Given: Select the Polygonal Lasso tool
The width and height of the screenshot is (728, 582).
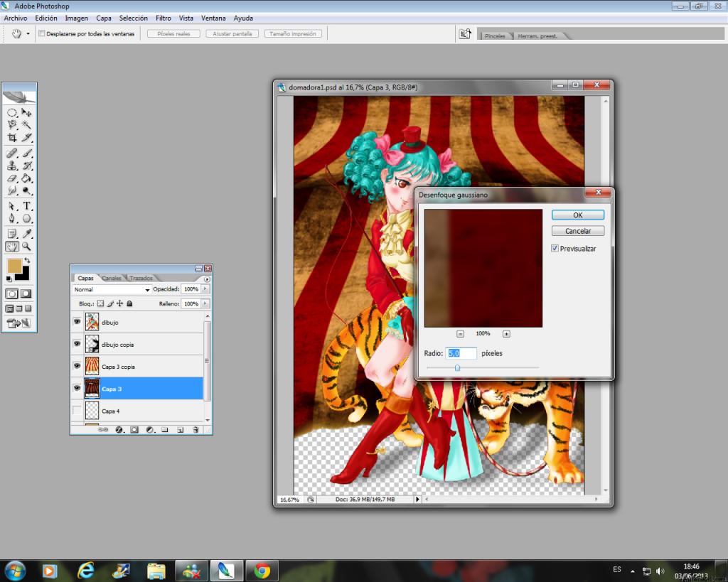Looking at the screenshot, I should 12,125.
